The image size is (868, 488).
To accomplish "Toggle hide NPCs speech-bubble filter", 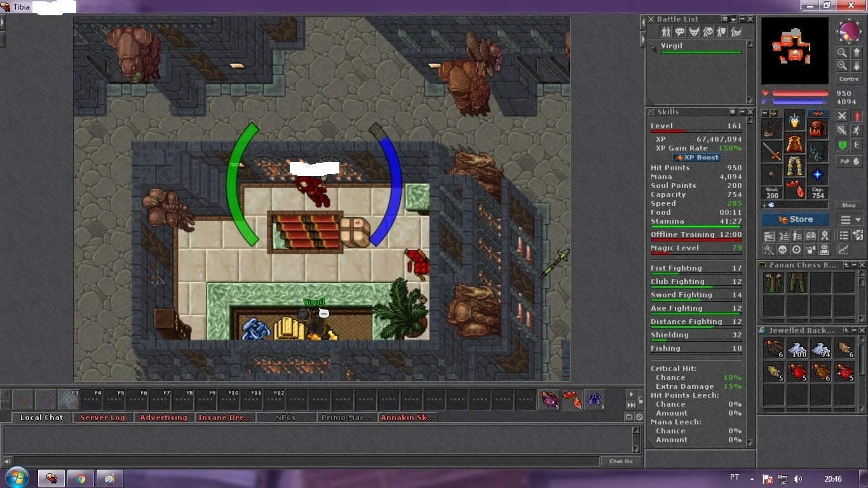I will coord(680,32).
